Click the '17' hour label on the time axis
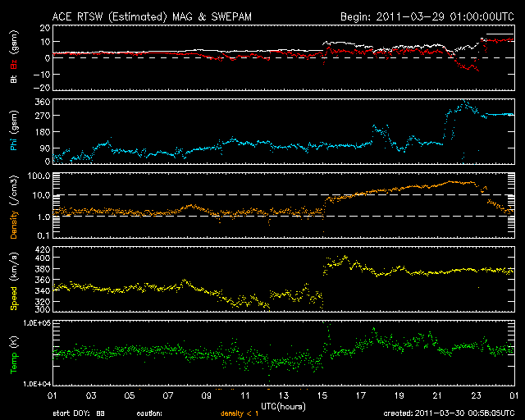This screenshot has width=525, height=420. [360, 396]
